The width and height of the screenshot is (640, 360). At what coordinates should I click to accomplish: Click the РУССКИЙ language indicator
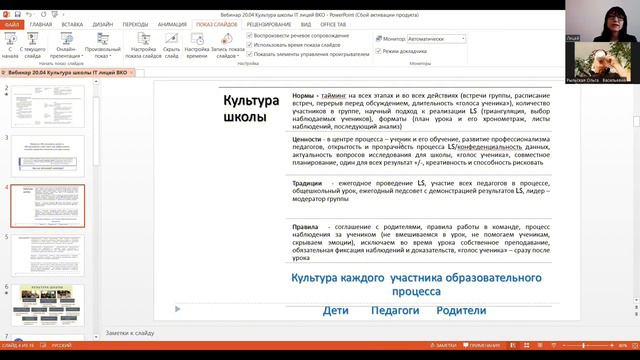[x=61, y=345]
